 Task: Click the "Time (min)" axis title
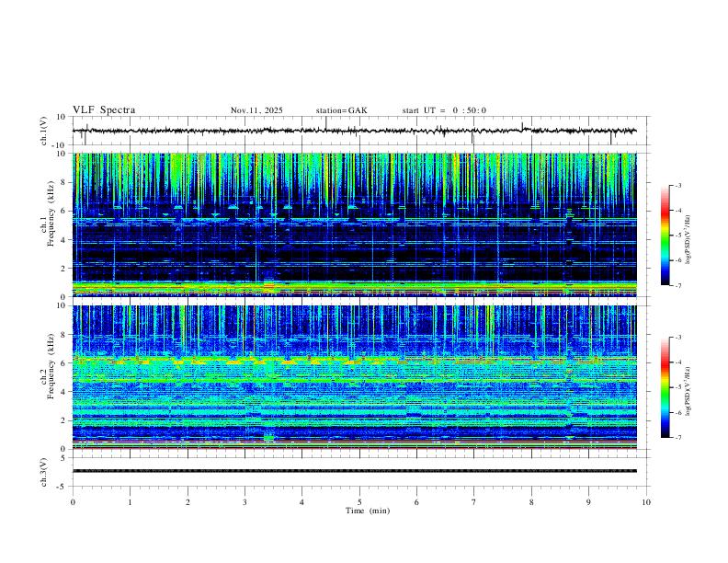point(368,511)
